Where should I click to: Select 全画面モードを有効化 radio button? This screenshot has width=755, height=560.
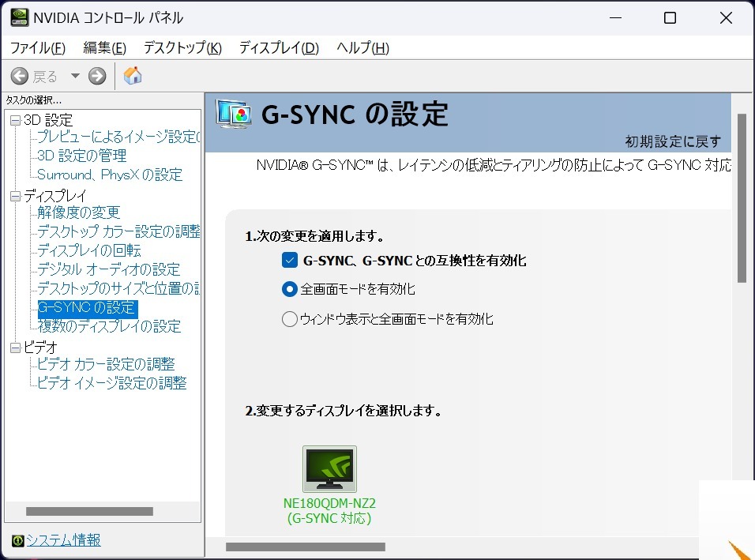(289, 289)
